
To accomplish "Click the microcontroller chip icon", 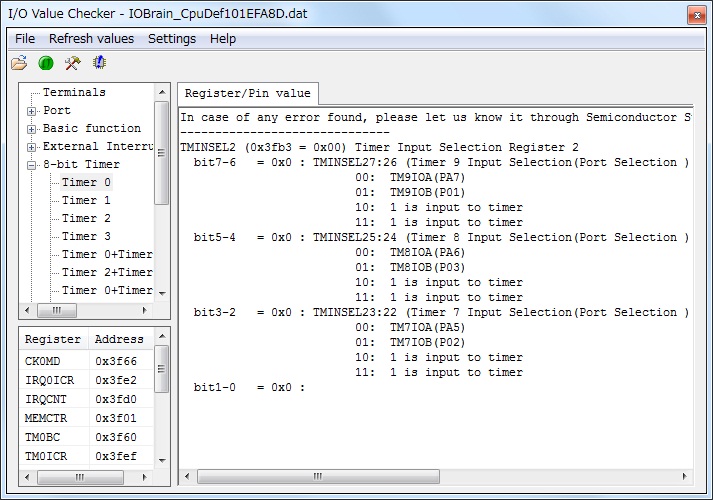I will coord(99,63).
